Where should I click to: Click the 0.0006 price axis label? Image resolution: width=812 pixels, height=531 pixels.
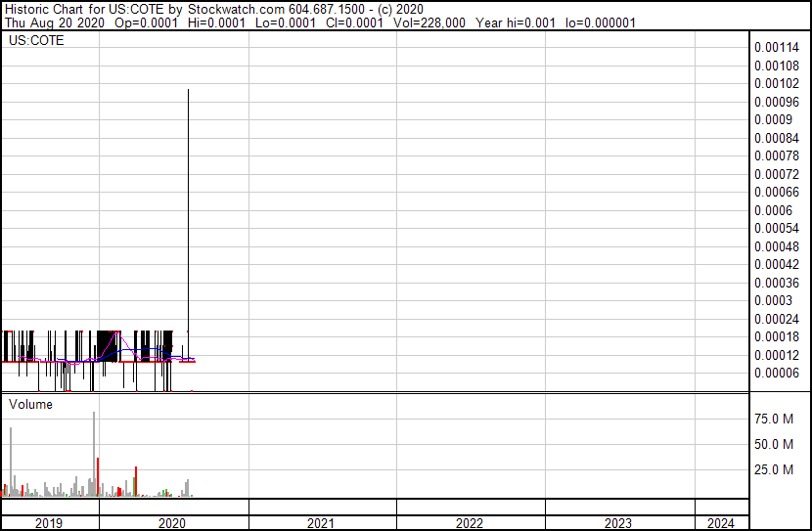773,210
